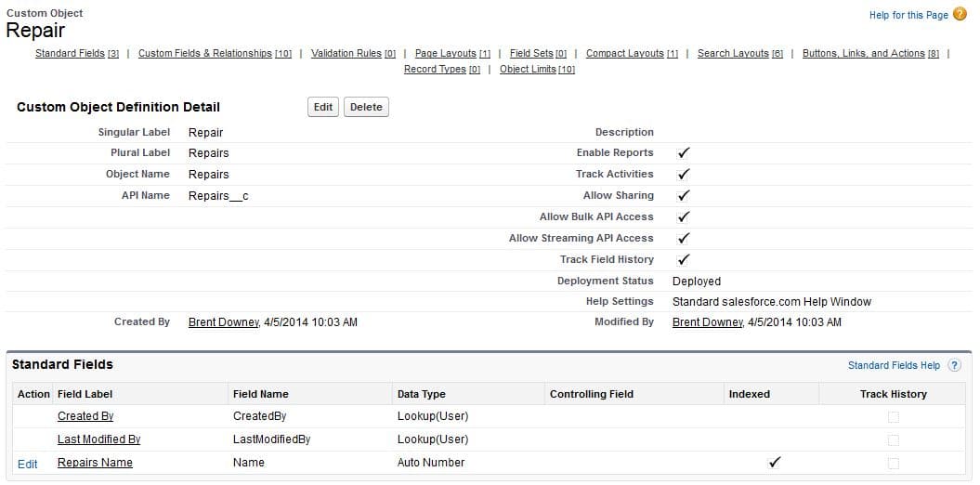The image size is (980, 485).
Task: Click the Standard Fields Help question mark icon
Action: pyautogui.click(x=954, y=365)
